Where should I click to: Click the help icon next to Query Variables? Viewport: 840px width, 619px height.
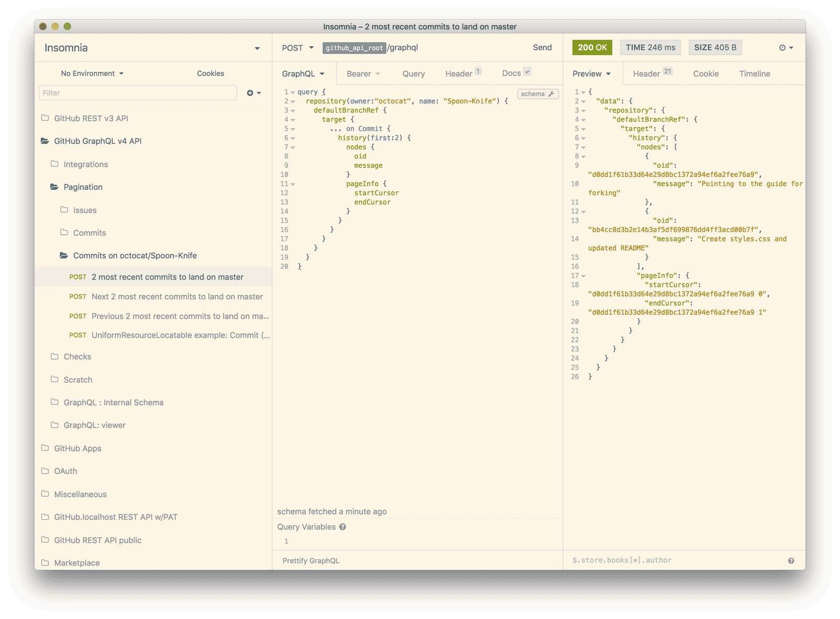click(343, 527)
